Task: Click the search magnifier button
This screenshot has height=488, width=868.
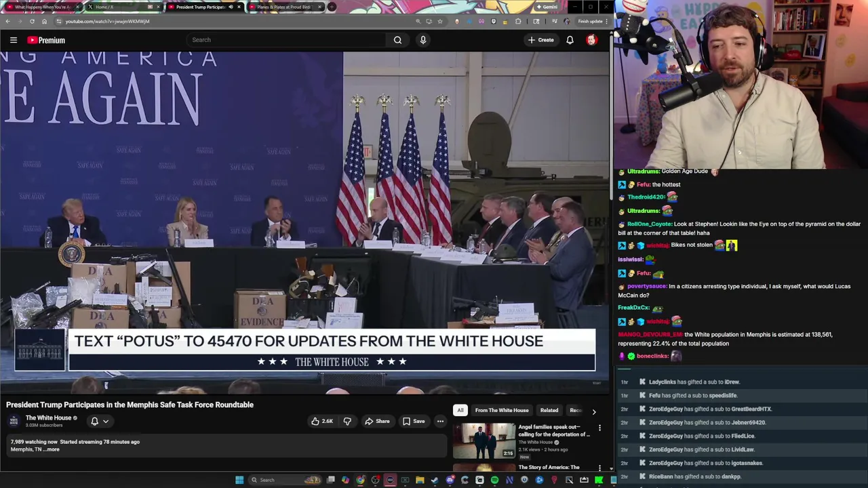Action: point(398,40)
